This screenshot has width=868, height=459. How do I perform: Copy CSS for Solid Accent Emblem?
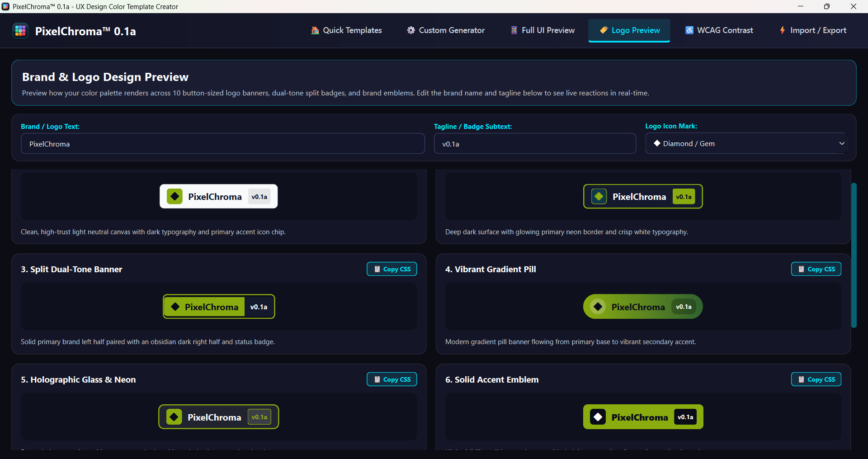[x=816, y=379]
